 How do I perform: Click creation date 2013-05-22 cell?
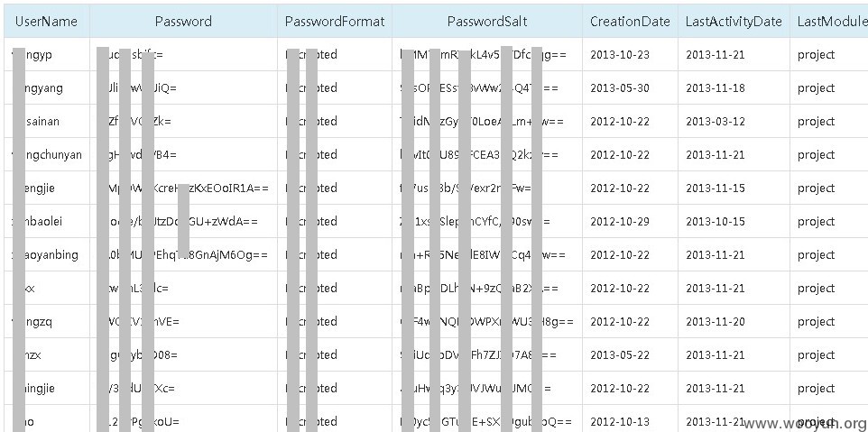(x=620, y=354)
